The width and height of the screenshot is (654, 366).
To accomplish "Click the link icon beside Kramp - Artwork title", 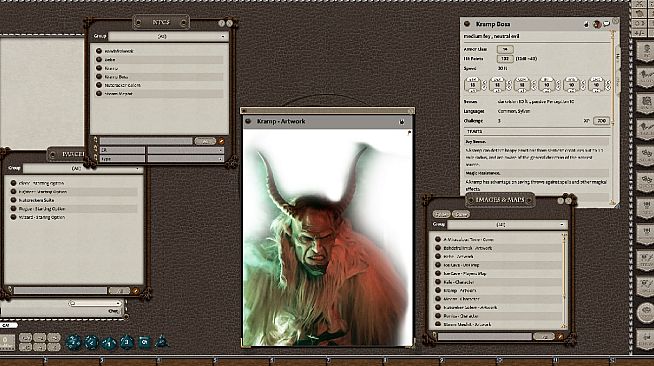I will (248, 121).
